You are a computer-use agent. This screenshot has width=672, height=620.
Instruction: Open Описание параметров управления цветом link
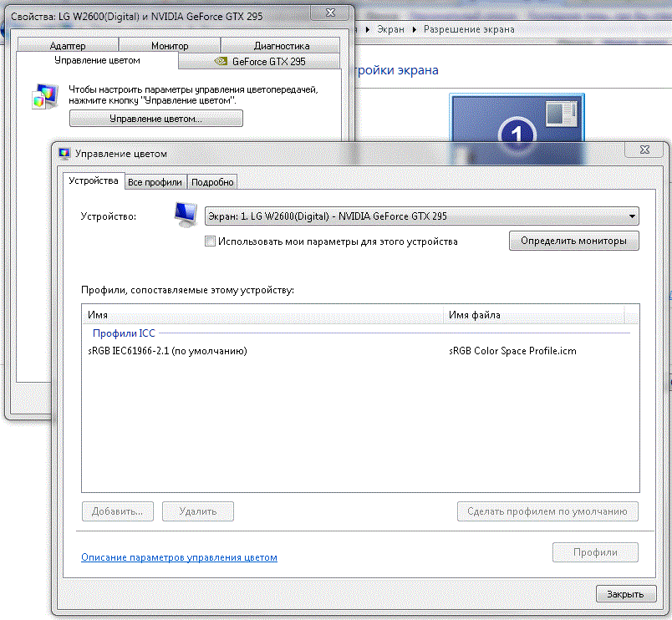click(179, 557)
